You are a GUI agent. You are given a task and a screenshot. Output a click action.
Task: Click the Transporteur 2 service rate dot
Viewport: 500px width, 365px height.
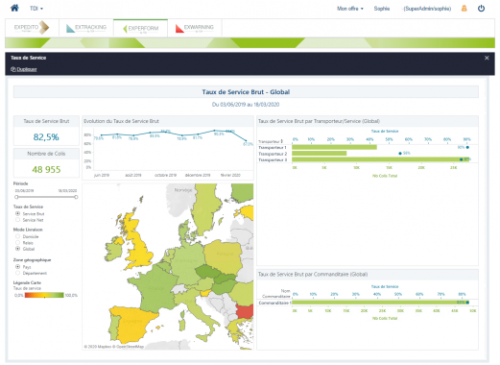pos(400,153)
